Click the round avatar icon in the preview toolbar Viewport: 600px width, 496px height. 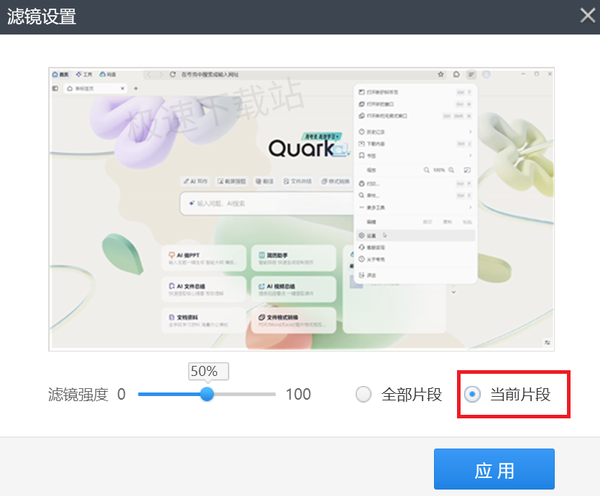[x=486, y=74]
